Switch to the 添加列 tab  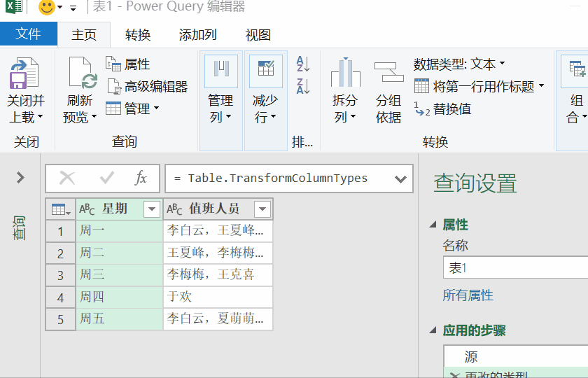pyautogui.click(x=197, y=35)
